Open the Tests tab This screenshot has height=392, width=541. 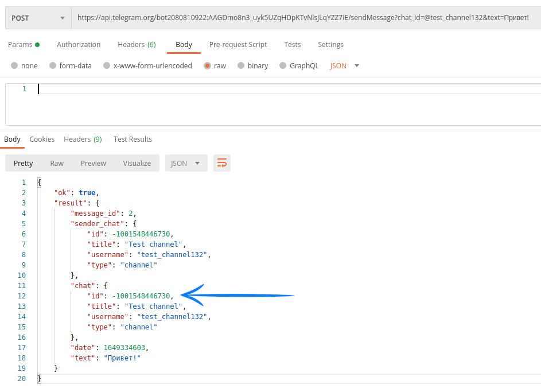[292, 45]
